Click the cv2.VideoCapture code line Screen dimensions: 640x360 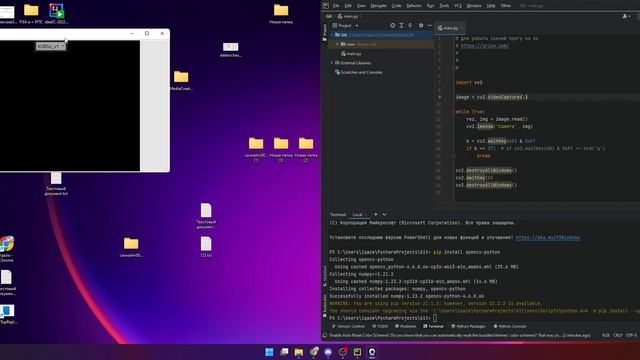click(x=491, y=97)
